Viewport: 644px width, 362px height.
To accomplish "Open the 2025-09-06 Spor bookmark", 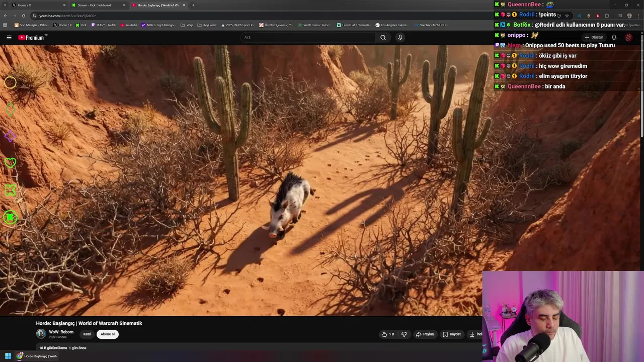I will click(x=238, y=25).
